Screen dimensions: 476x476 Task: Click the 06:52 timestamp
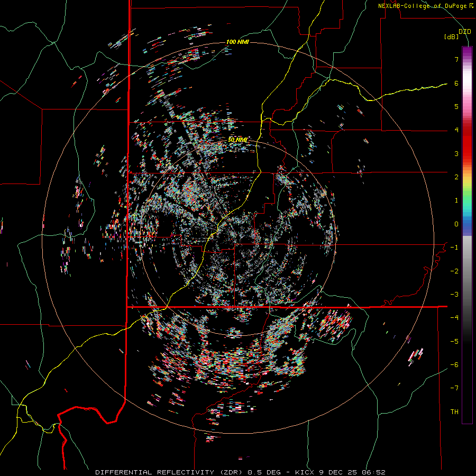tap(374, 472)
